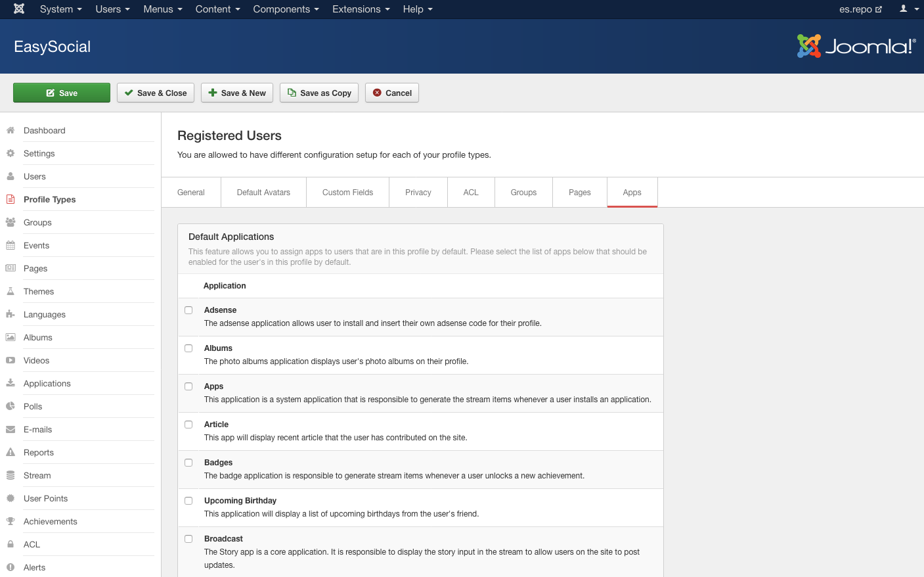Image resolution: width=924 pixels, height=577 pixels.
Task: Click the green Save button
Action: (62, 93)
